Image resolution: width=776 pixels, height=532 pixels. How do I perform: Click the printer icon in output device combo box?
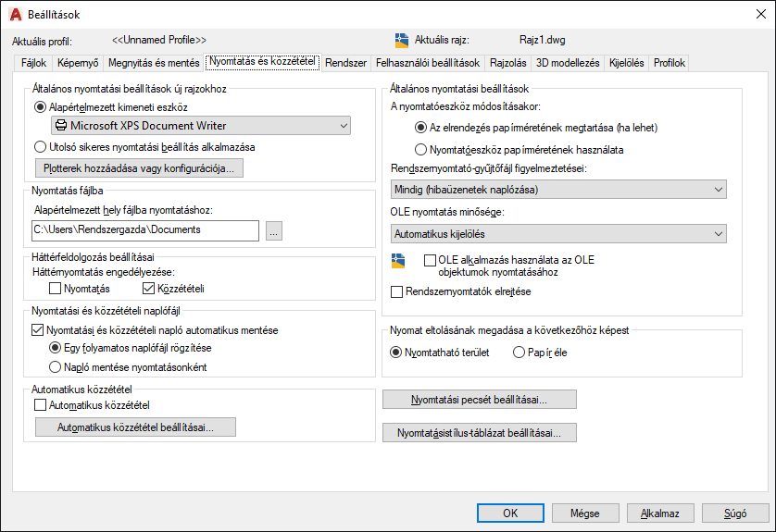point(61,125)
